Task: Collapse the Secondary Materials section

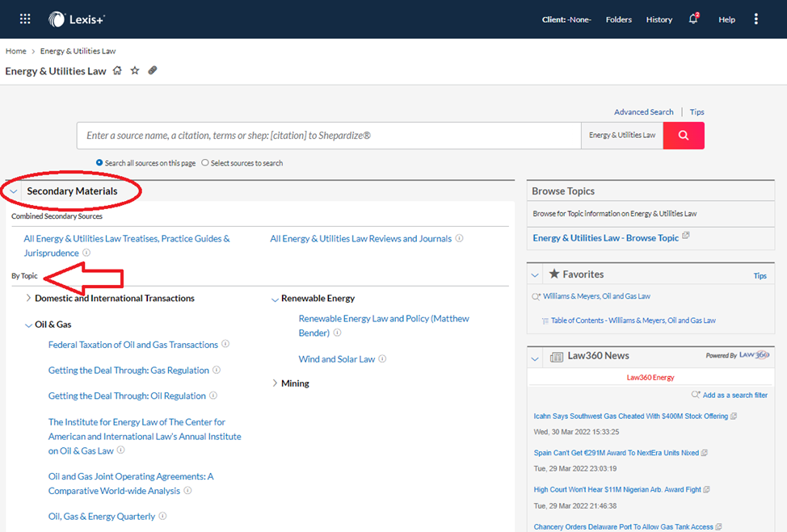Action: [14, 191]
